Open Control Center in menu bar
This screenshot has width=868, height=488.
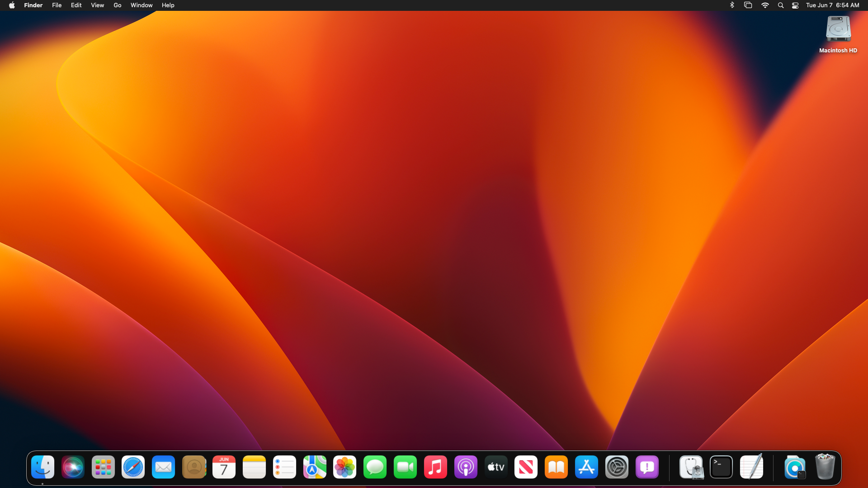[x=795, y=5]
